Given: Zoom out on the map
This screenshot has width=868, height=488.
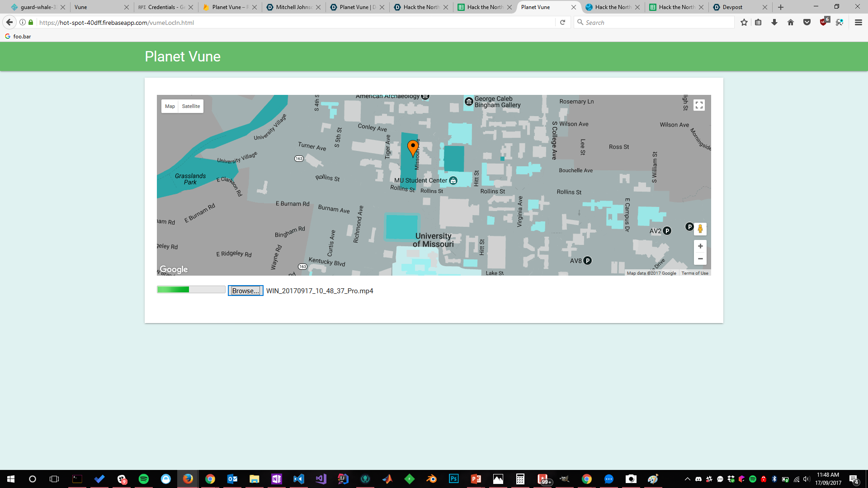Looking at the screenshot, I should pyautogui.click(x=700, y=259).
